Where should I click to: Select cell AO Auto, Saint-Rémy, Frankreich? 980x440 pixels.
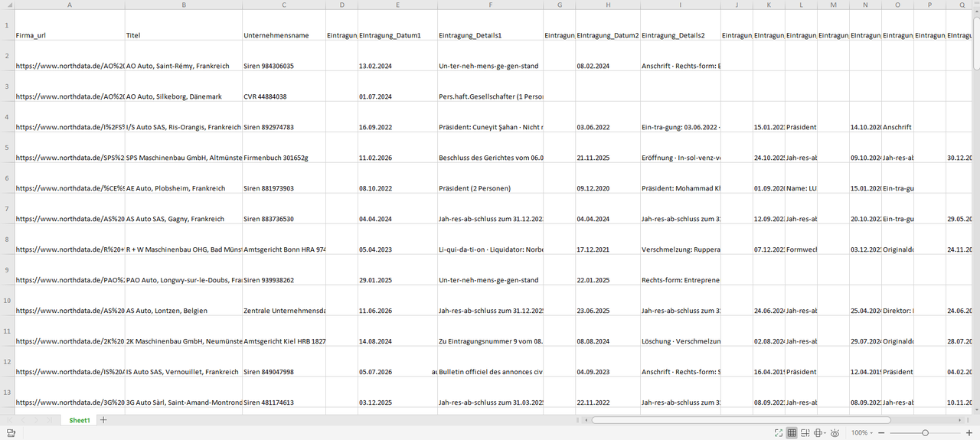[184, 56]
